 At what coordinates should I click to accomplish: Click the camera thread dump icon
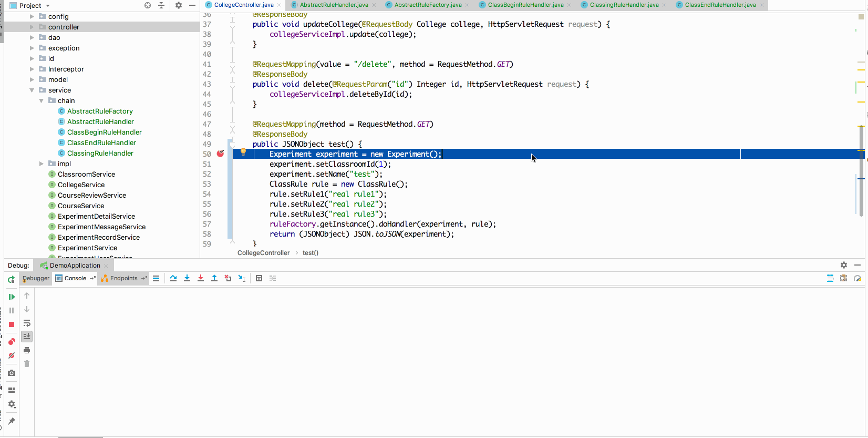12,373
